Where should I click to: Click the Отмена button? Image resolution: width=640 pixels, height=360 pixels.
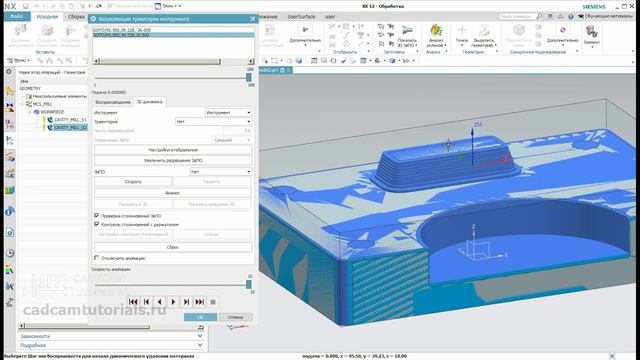pyautogui.click(x=236, y=317)
